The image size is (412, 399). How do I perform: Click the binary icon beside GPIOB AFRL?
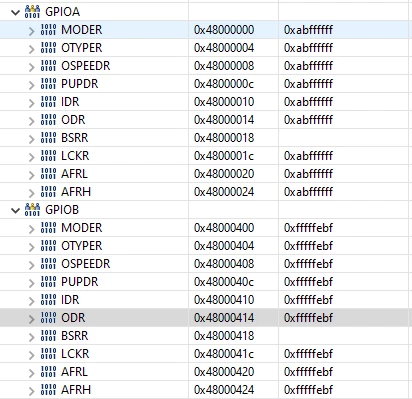tap(48, 372)
